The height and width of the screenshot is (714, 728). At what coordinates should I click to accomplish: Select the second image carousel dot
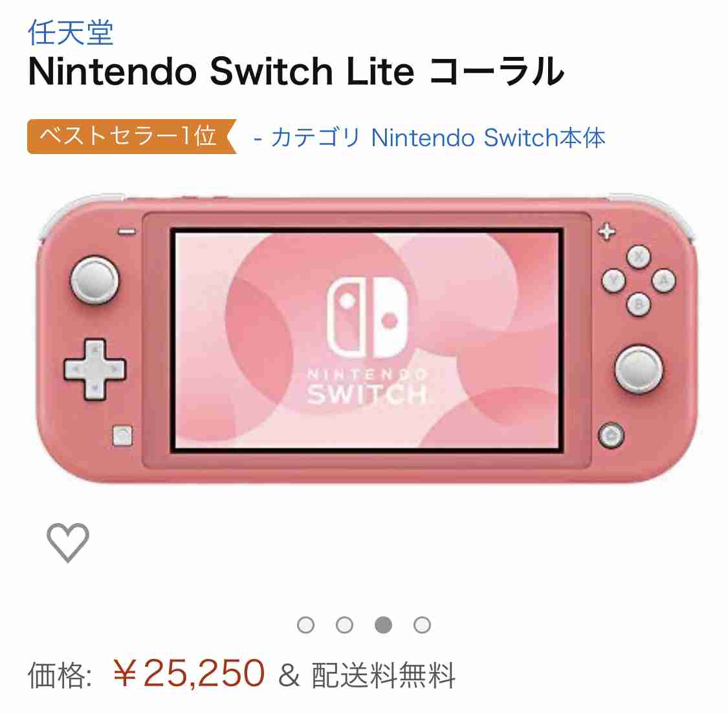[344, 624]
